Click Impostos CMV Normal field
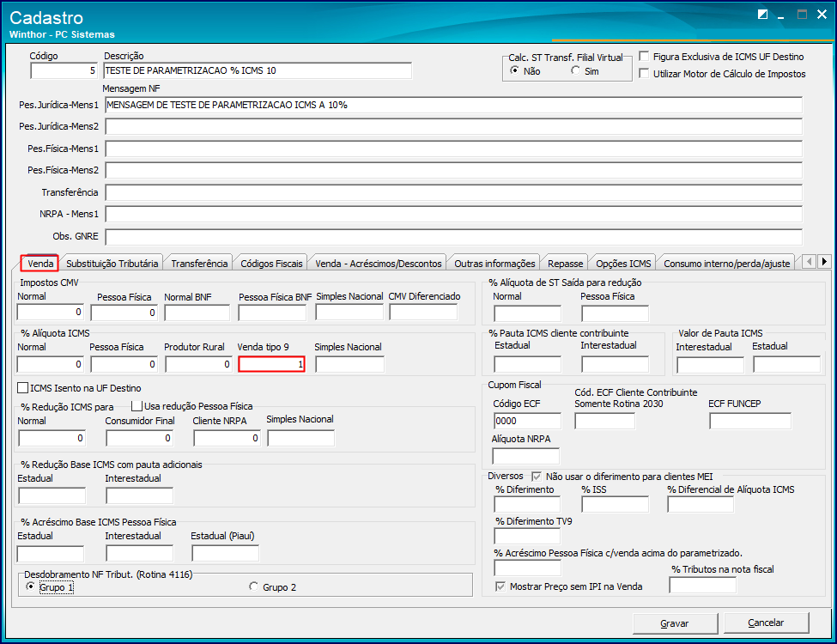The height and width of the screenshot is (644, 837). pos(51,313)
